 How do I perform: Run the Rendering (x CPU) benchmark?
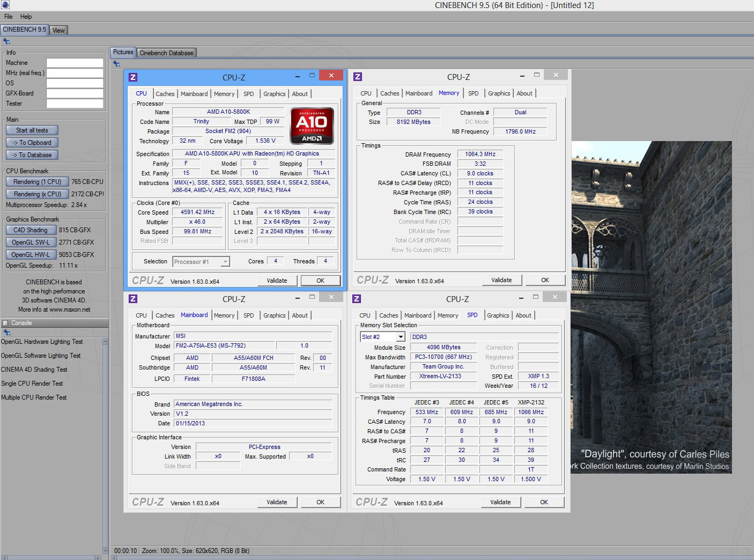click(x=37, y=194)
